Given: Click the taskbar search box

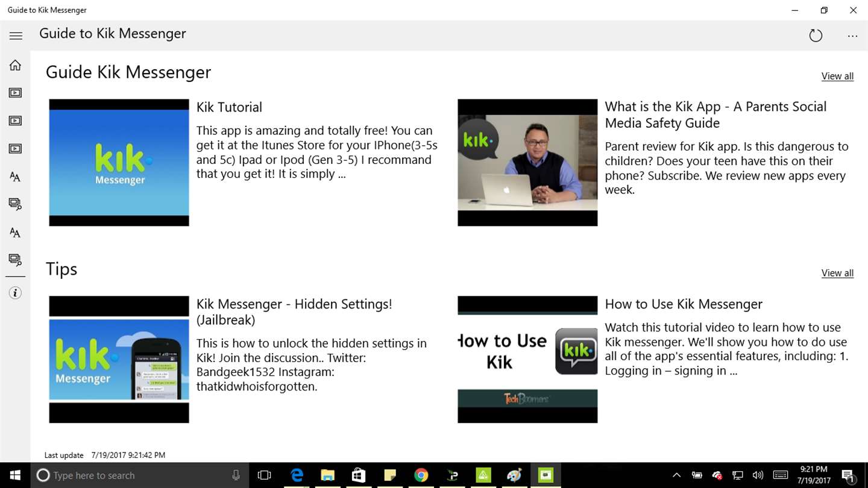Looking at the screenshot, I should click(x=139, y=475).
